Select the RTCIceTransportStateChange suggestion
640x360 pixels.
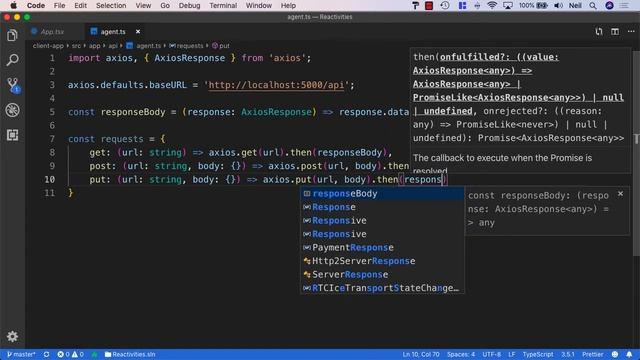pyautogui.click(x=382, y=288)
